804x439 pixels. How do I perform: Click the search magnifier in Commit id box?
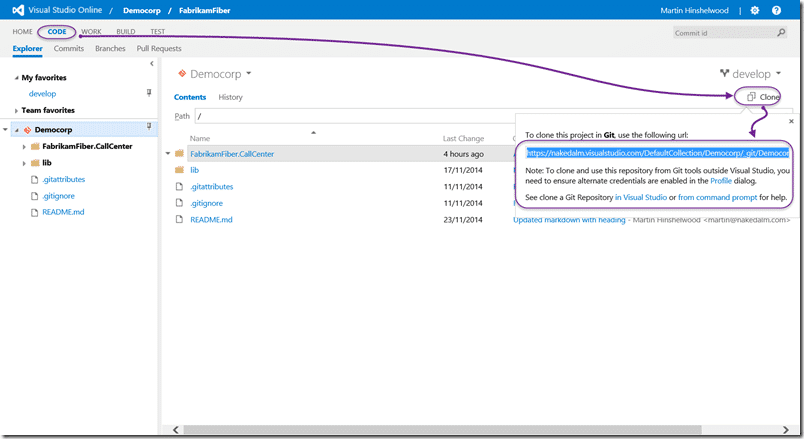(x=781, y=32)
